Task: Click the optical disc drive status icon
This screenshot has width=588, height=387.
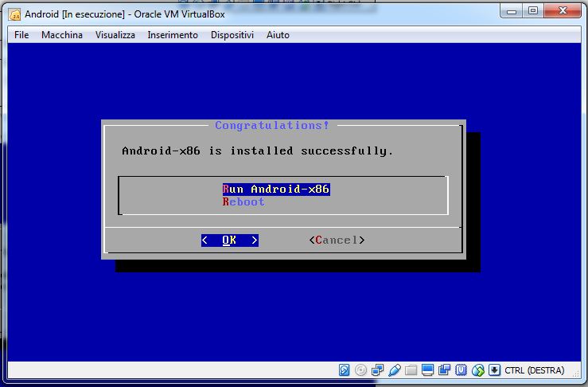Action: click(360, 370)
